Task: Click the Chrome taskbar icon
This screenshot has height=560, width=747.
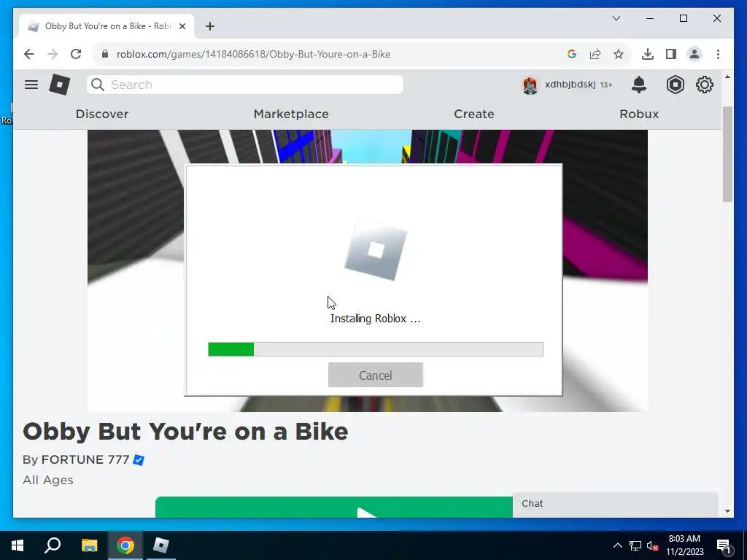Action: tap(125, 545)
